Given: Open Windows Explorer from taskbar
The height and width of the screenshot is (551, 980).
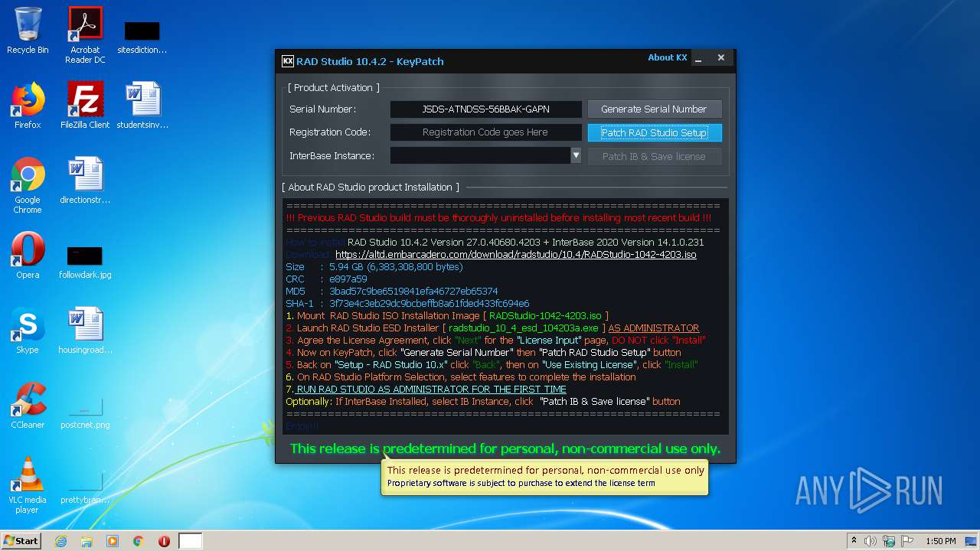Looking at the screenshot, I should tap(87, 541).
